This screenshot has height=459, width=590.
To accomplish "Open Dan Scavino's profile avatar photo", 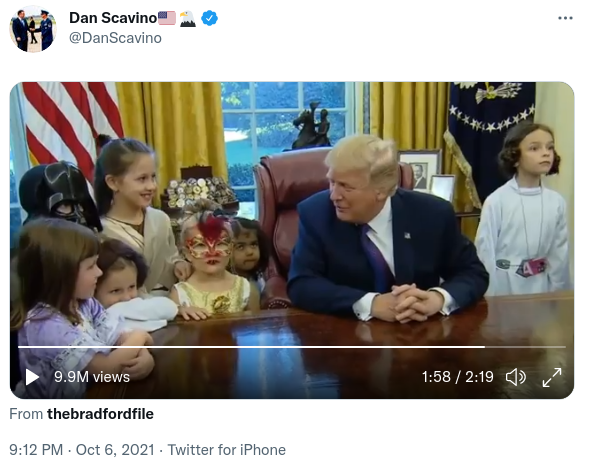I will coord(33,29).
